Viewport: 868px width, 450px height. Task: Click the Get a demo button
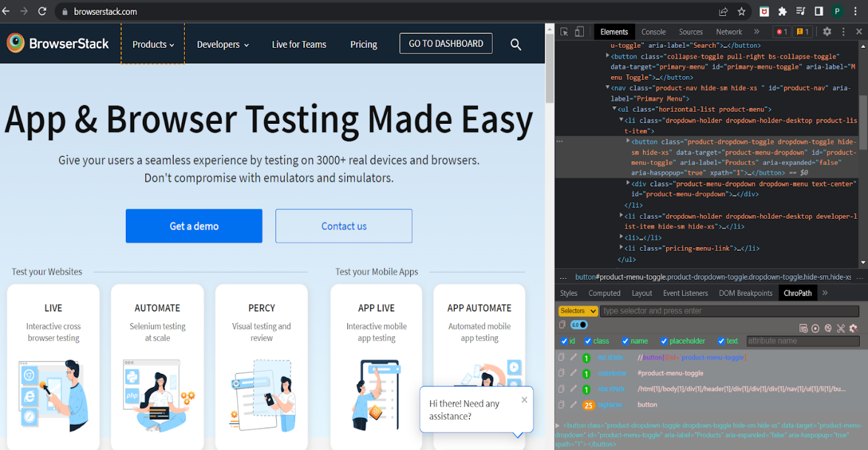(x=194, y=226)
